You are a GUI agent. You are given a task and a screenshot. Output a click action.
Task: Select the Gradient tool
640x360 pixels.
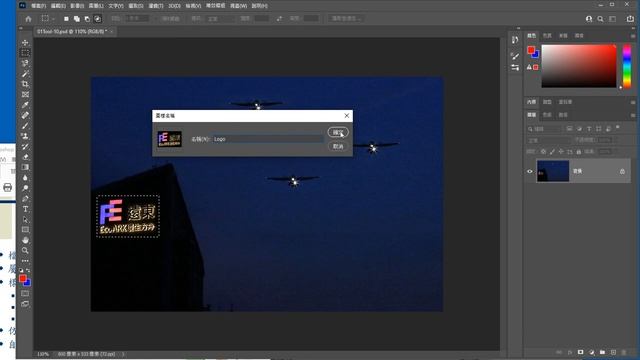(25, 167)
